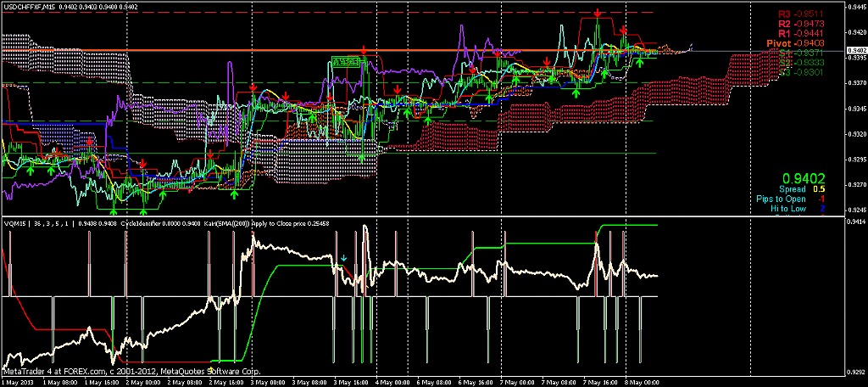Click the VQM15 indicator window label

point(14,223)
